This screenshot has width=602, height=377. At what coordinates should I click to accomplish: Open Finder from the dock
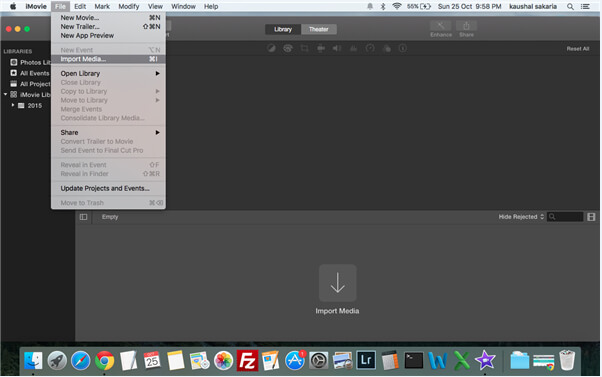[33, 361]
